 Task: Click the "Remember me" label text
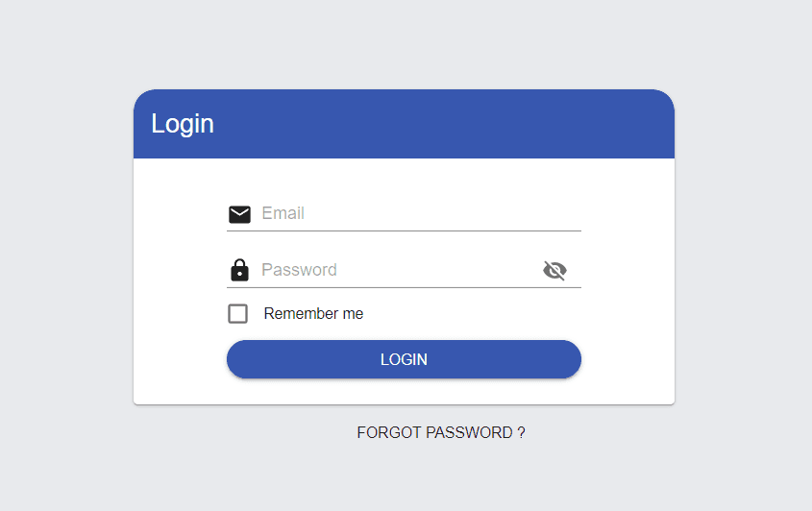tap(313, 314)
